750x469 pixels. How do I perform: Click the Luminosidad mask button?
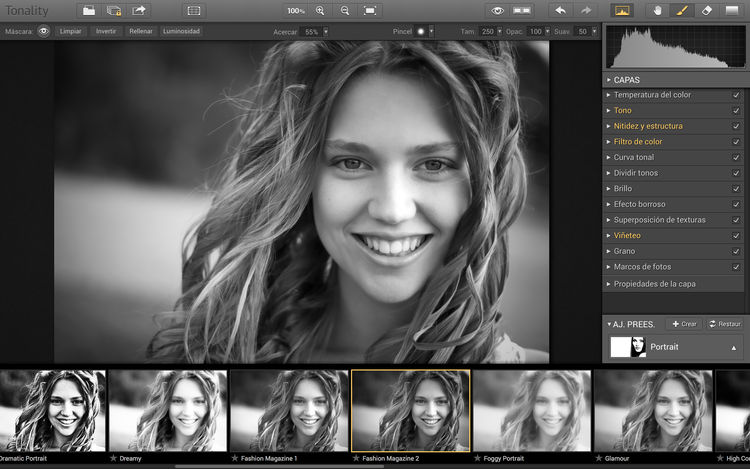coord(181,31)
